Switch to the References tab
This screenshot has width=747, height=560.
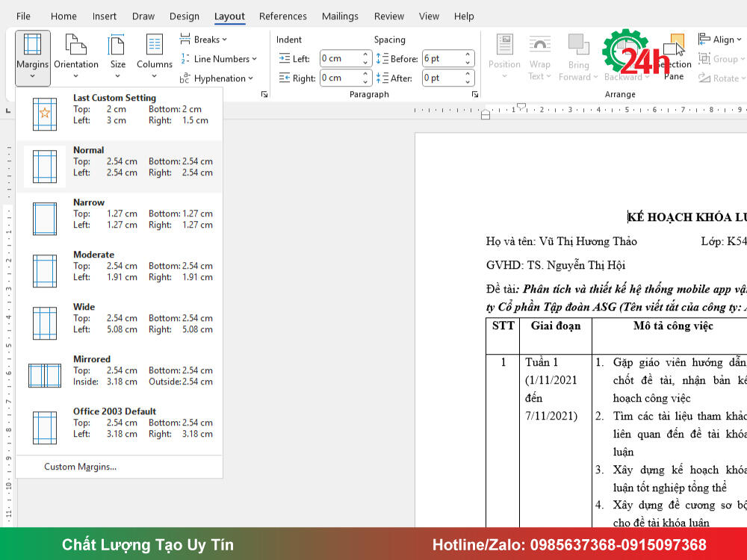click(x=283, y=16)
